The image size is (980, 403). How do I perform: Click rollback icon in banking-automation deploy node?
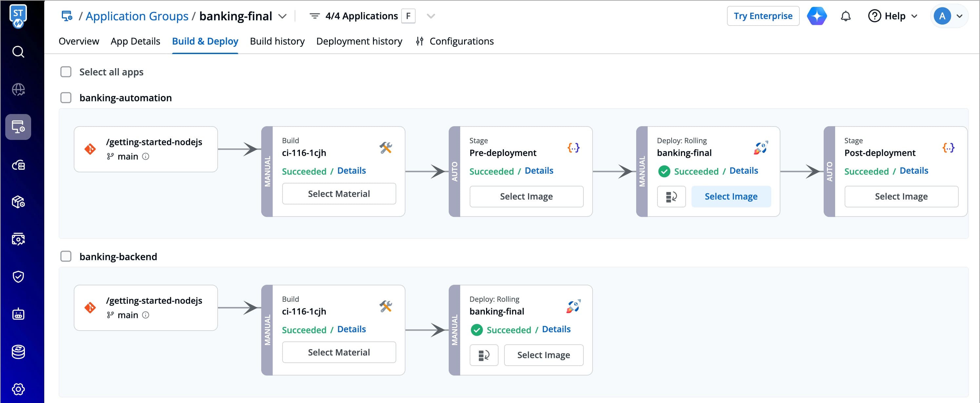[x=671, y=197]
